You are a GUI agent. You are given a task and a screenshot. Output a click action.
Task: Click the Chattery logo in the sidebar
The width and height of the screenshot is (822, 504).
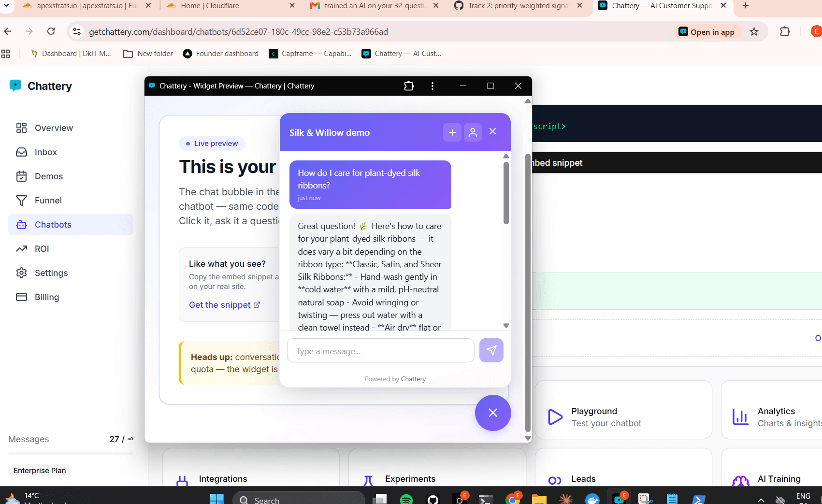(41, 86)
